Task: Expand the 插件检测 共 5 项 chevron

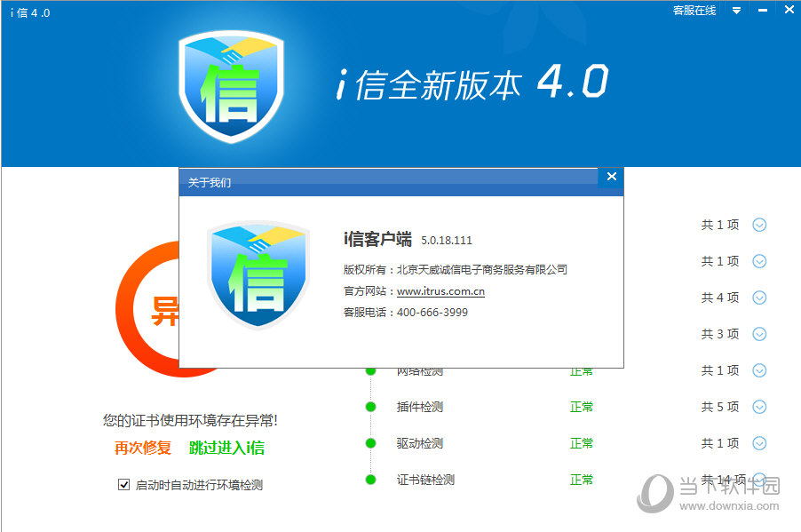Action: point(759,407)
